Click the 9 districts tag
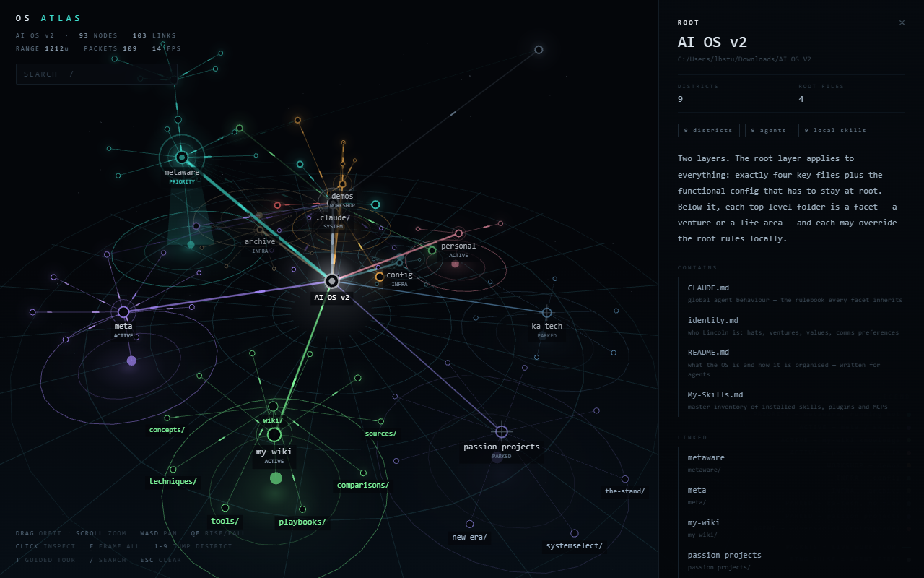924x578 pixels. (x=709, y=131)
